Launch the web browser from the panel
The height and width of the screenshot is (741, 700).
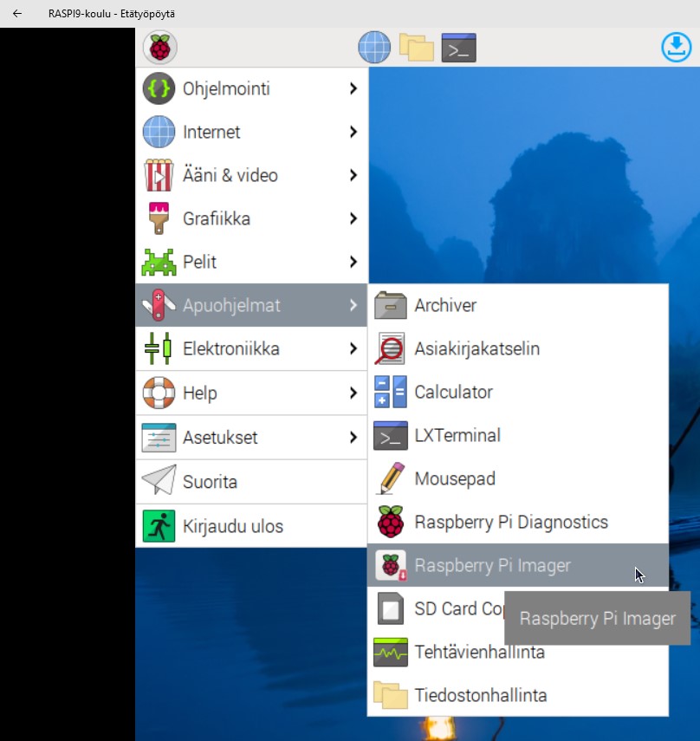click(x=374, y=48)
